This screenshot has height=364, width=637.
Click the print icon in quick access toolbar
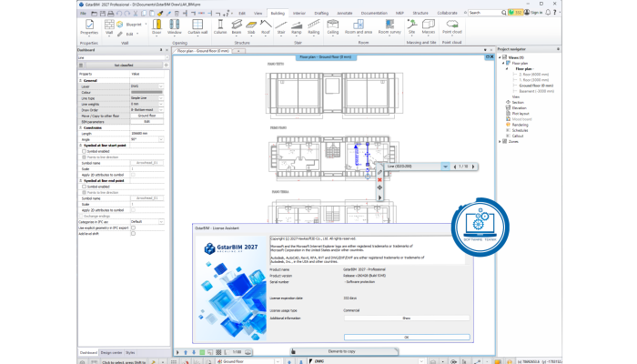pos(110,14)
